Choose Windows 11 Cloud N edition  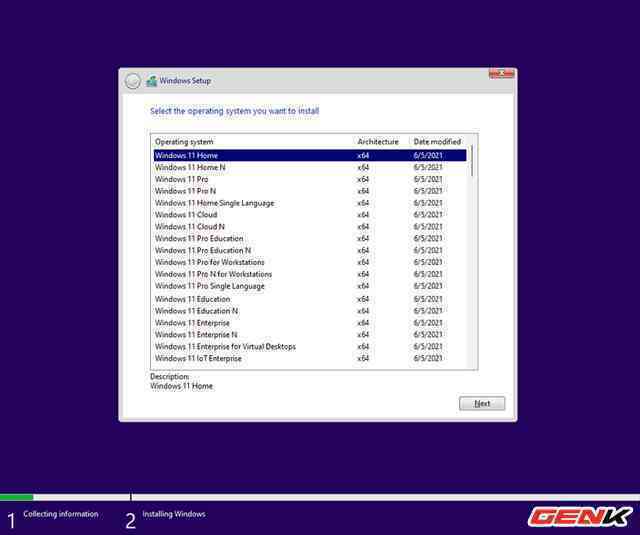tap(310, 226)
